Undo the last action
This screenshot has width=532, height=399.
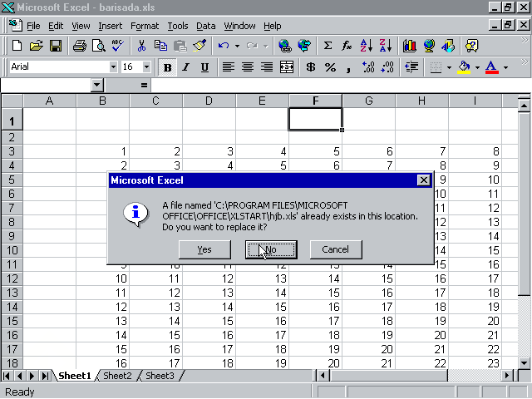(x=224, y=46)
